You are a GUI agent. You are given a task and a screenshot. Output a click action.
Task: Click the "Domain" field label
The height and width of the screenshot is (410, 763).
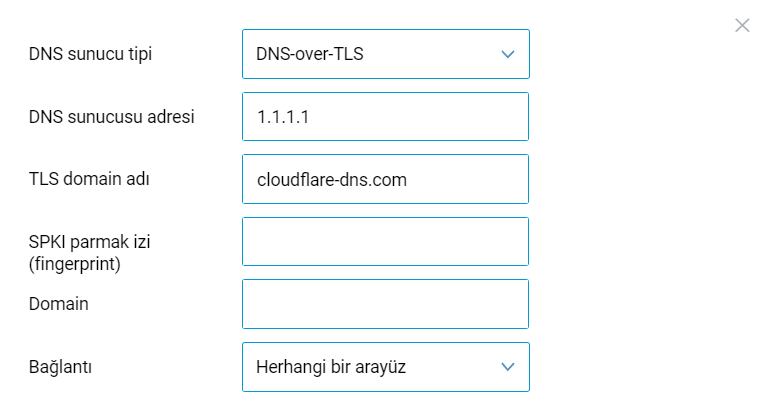(x=59, y=304)
